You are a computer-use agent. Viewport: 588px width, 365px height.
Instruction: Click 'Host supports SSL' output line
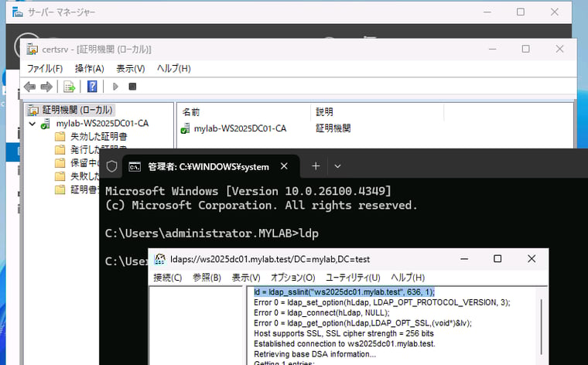344,333
